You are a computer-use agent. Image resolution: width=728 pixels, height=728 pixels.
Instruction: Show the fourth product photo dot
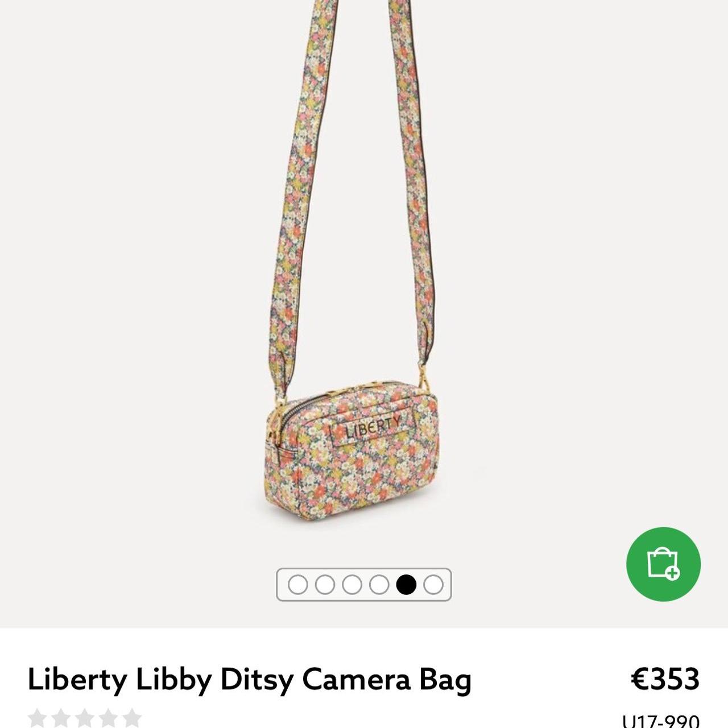pos(379,584)
